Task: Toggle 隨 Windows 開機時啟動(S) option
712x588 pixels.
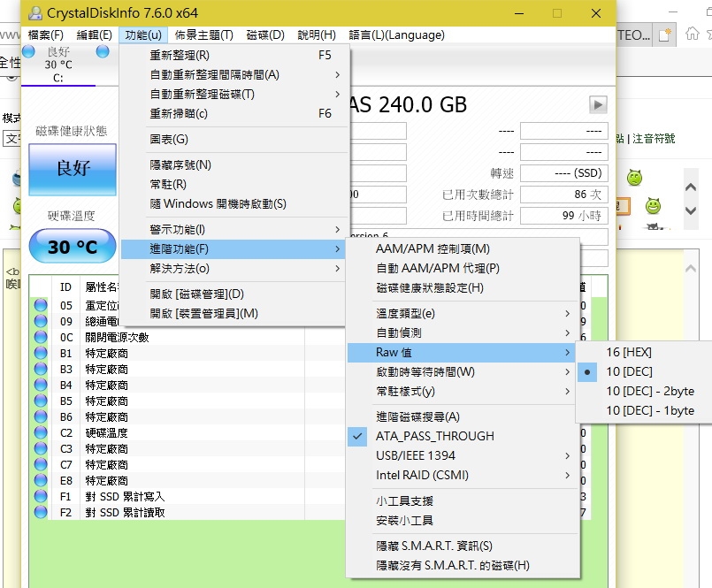Action: tap(234, 204)
